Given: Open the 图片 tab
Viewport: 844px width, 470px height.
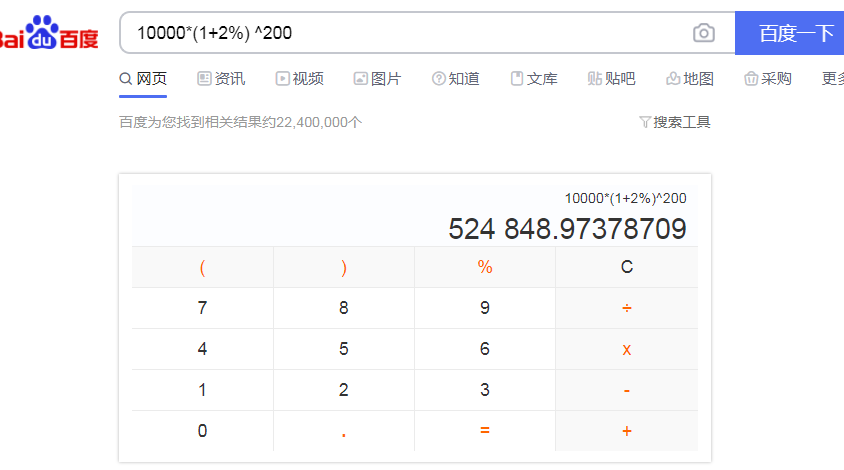Looking at the screenshot, I should pos(377,79).
